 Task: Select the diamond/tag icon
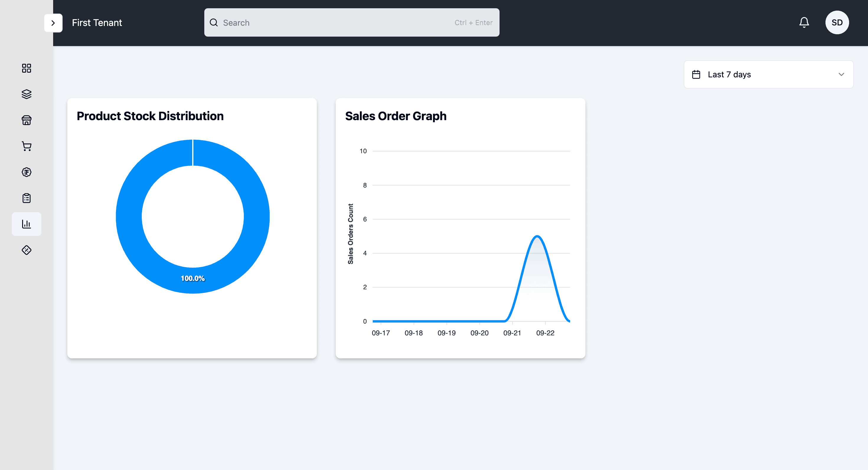coord(27,250)
